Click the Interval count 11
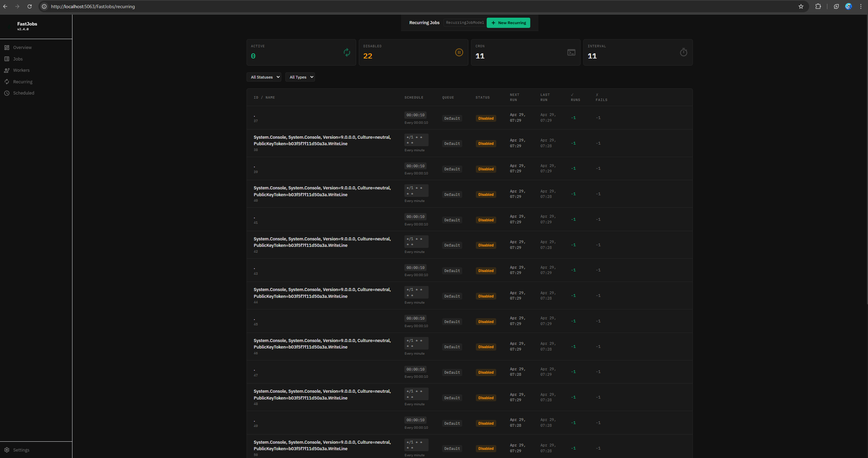 pos(592,56)
